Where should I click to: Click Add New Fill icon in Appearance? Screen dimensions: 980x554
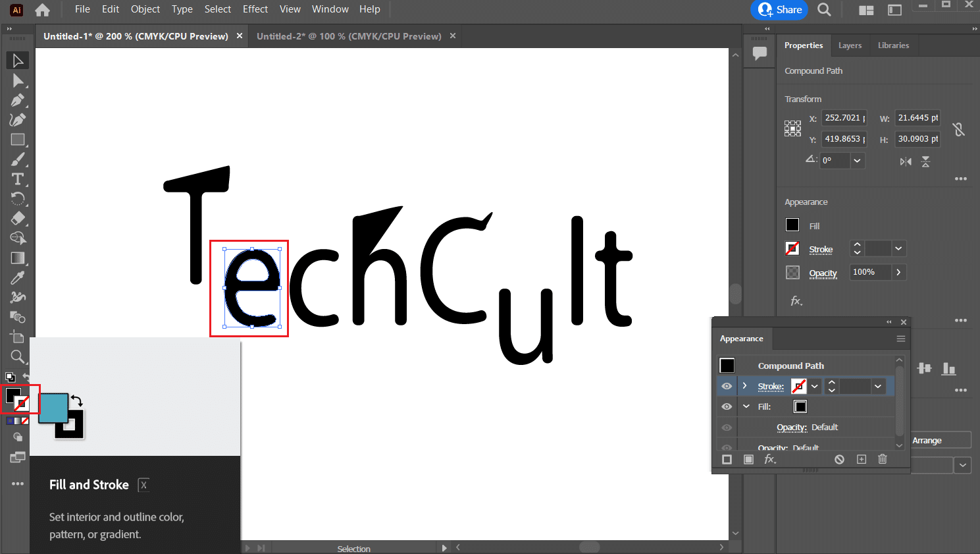tap(748, 459)
